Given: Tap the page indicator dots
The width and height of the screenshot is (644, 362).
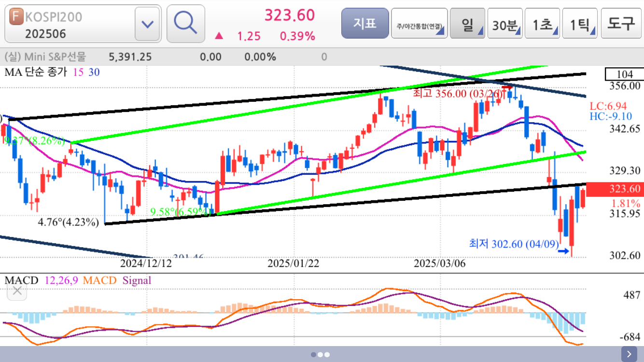Looking at the screenshot, I should point(321,354).
